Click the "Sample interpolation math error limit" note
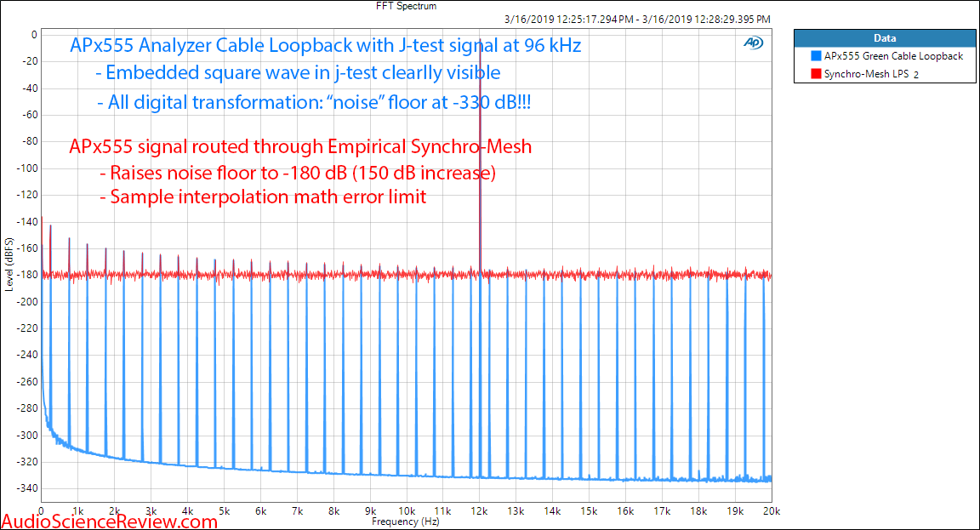980x530 pixels. point(263,197)
